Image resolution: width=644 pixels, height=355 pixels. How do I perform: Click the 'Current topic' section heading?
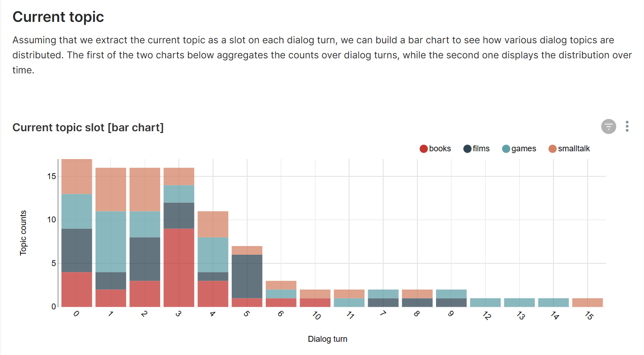coord(58,17)
